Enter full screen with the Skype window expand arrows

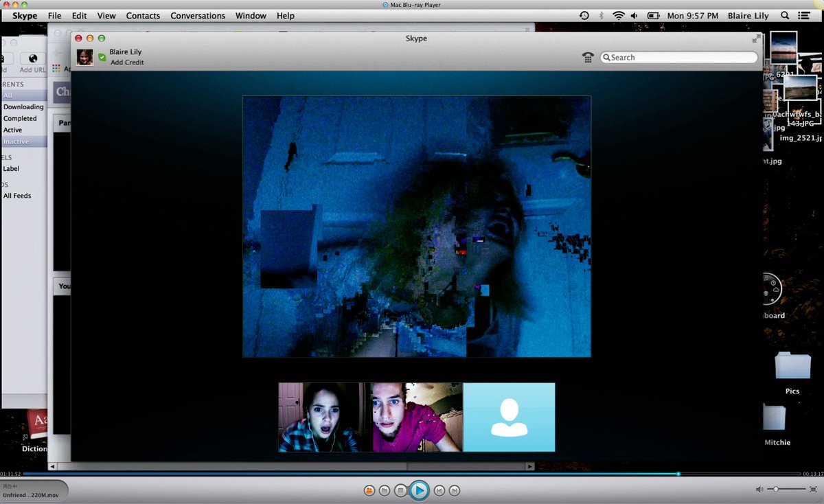tap(757, 38)
